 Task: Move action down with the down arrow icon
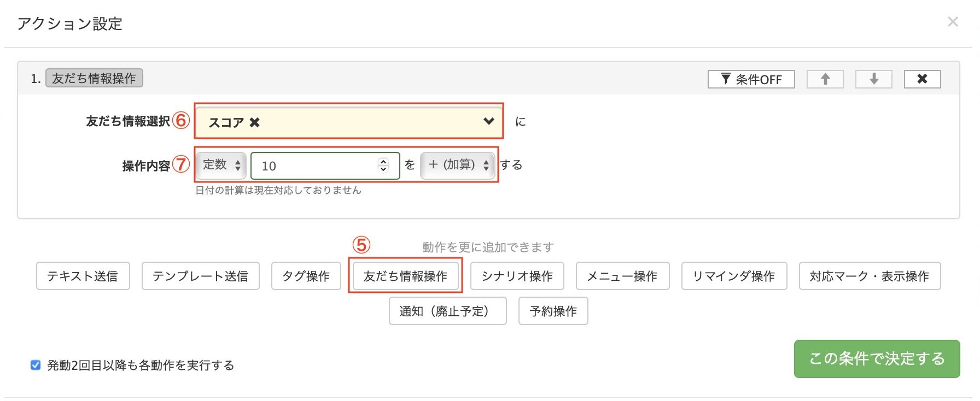click(x=874, y=79)
